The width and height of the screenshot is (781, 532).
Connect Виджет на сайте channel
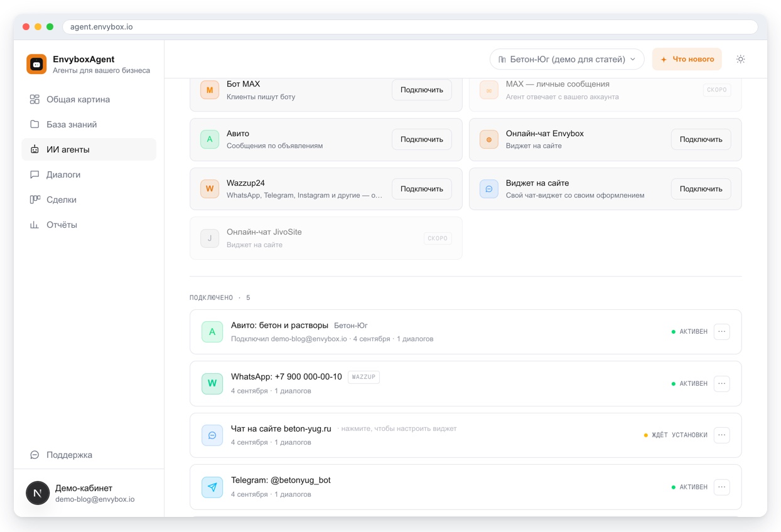click(x=701, y=189)
